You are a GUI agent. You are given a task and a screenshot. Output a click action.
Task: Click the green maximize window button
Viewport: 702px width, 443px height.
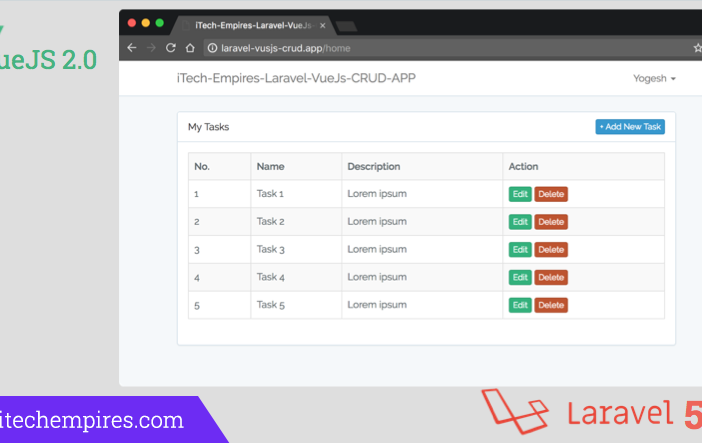[159, 23]
